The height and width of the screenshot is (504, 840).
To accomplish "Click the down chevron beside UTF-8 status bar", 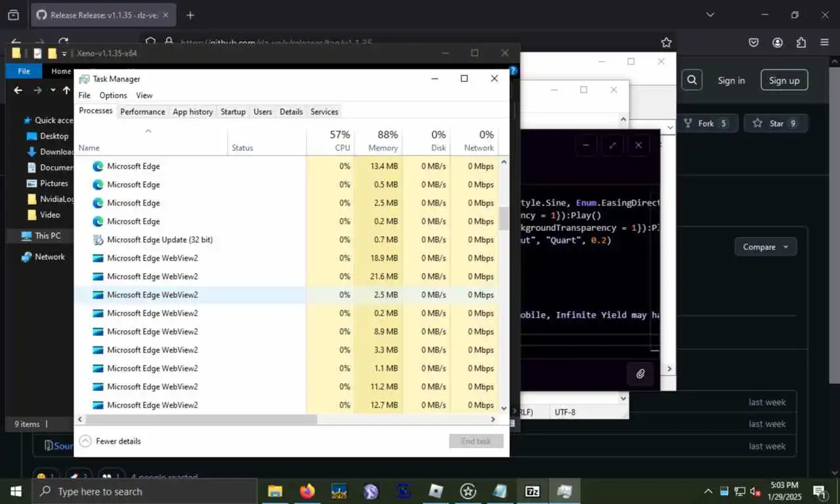I will pos(623,398).
